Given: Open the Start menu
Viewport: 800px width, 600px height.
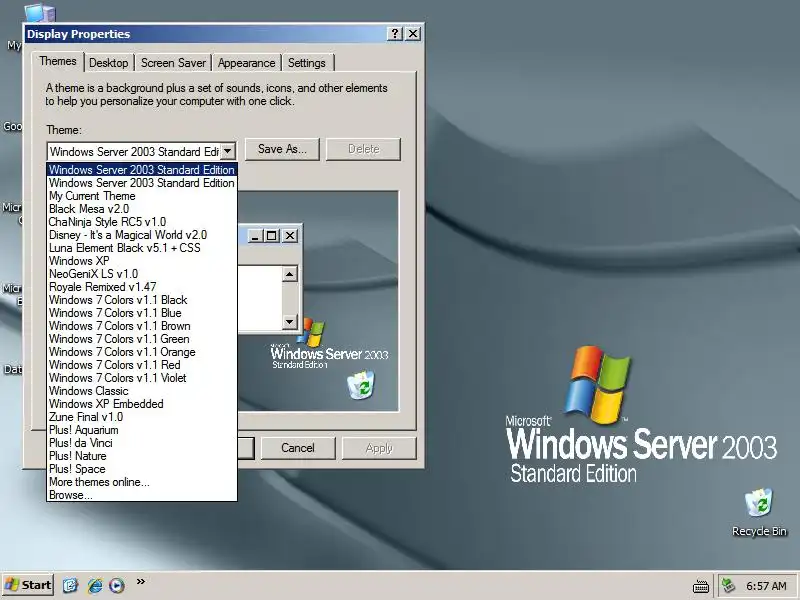Looking at the screenshot, I should [28, 585].
